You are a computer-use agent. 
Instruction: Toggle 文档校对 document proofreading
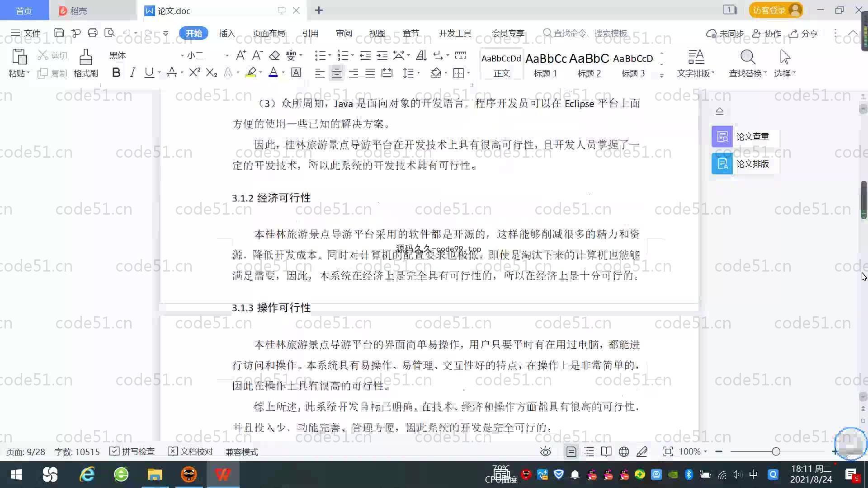click(x=190, y=451)
